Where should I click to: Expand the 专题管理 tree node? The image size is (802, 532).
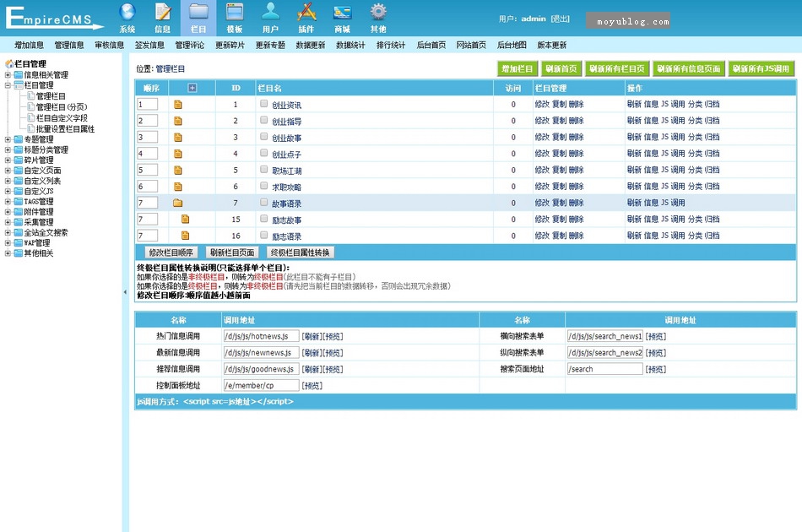tap(8, 139)
